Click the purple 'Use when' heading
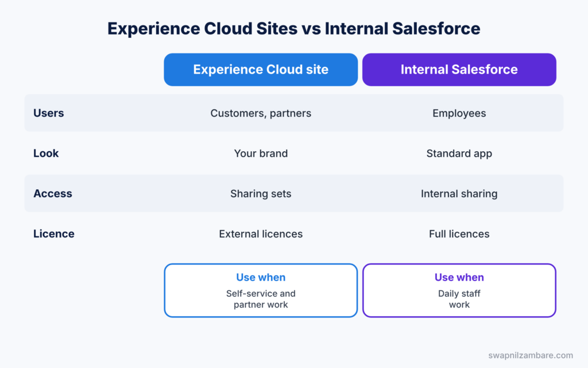588x368 pixels. tap(459, 277)
